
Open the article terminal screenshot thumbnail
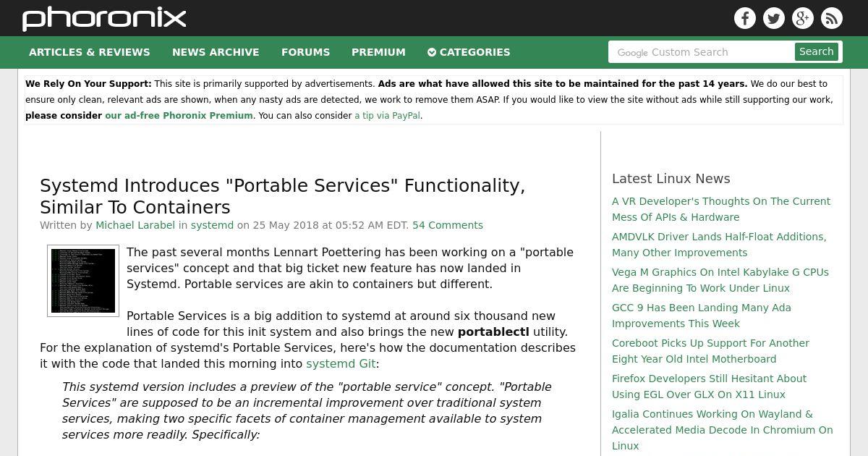[x=83, y=281]
